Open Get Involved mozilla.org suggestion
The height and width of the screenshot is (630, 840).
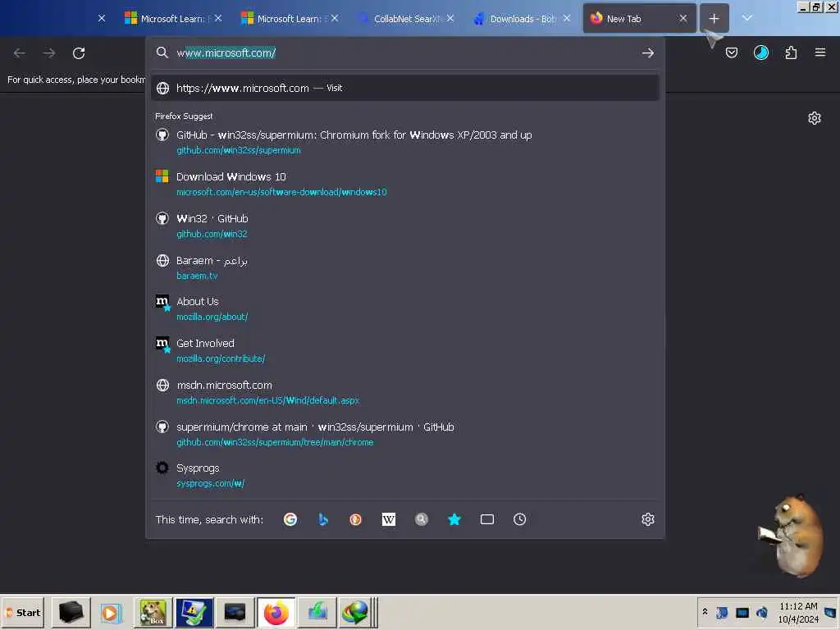coord(405,350)
